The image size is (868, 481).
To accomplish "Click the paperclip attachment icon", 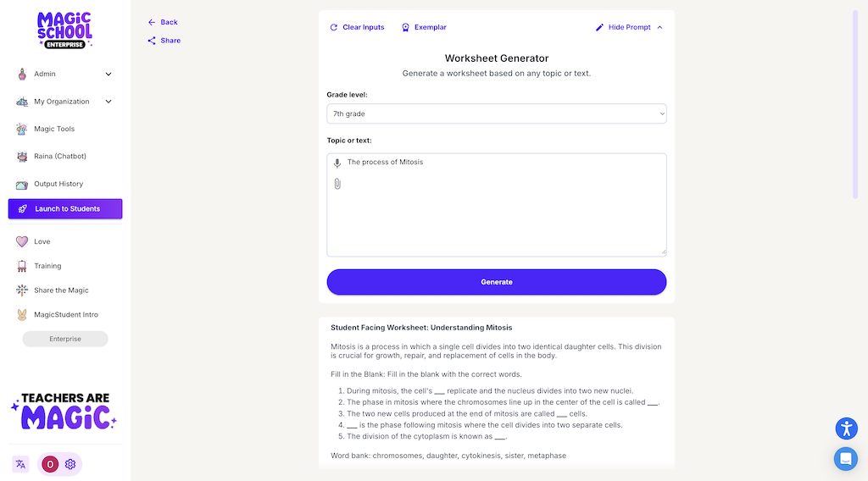I will 337,184.
